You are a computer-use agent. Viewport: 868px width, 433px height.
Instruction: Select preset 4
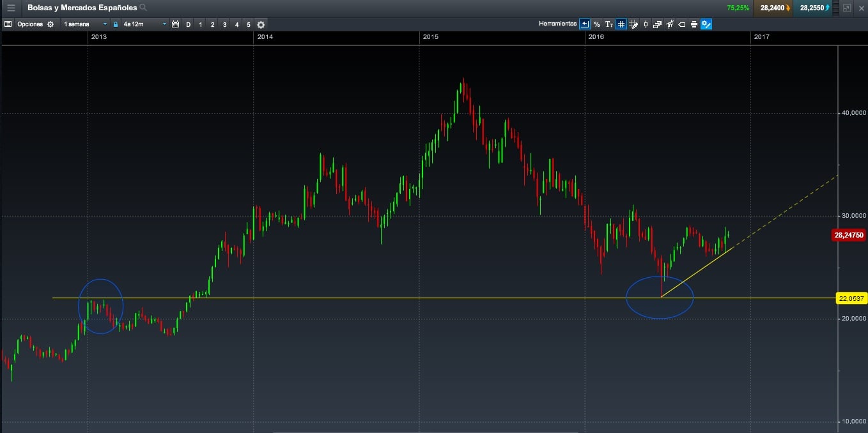click(236, 24)
